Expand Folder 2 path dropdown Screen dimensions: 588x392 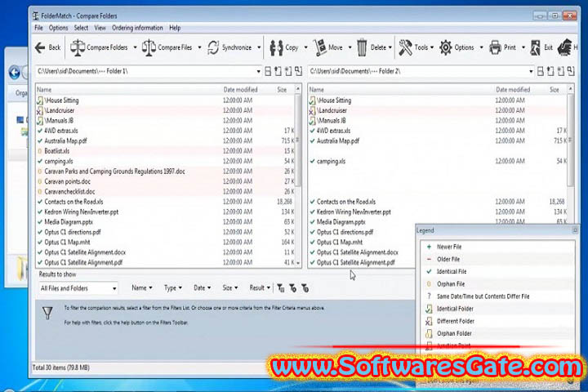click(x=531, y=71)
